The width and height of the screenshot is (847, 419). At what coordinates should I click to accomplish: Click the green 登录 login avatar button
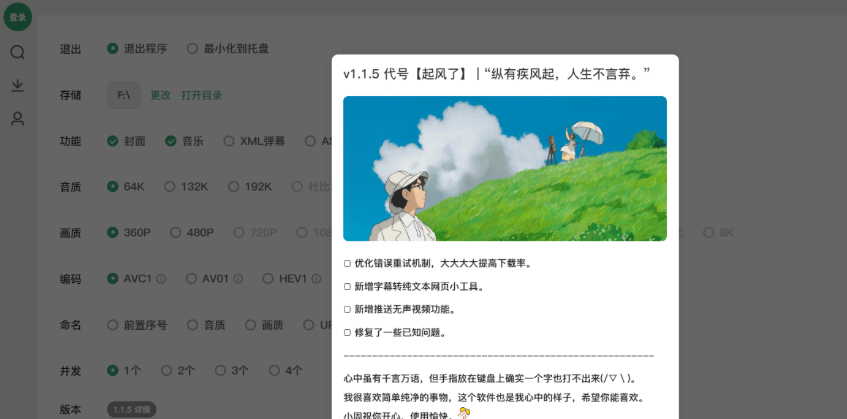tap(18, 17)
